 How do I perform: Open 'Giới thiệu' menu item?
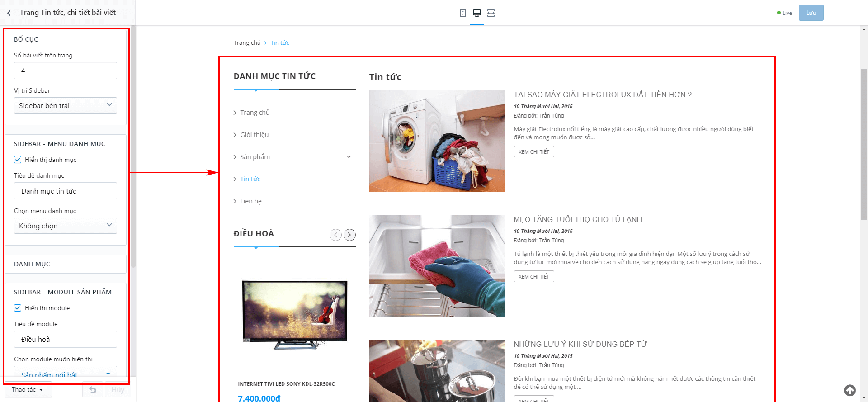(255, 135)
